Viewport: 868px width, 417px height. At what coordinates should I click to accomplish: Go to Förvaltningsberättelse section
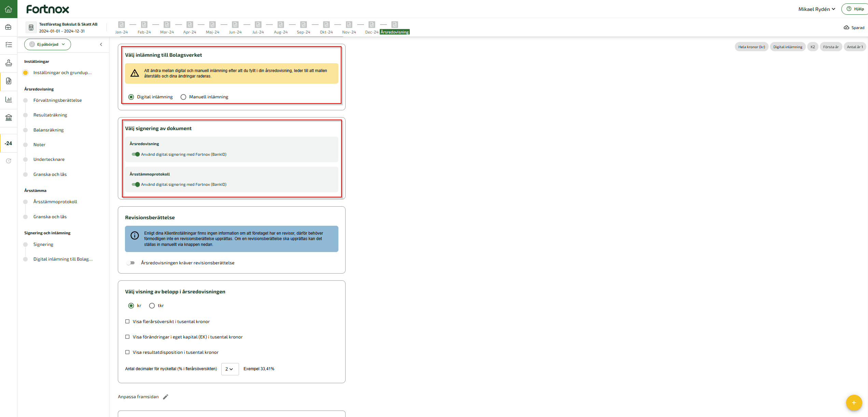pyautogui.click(x=57, y=100)
